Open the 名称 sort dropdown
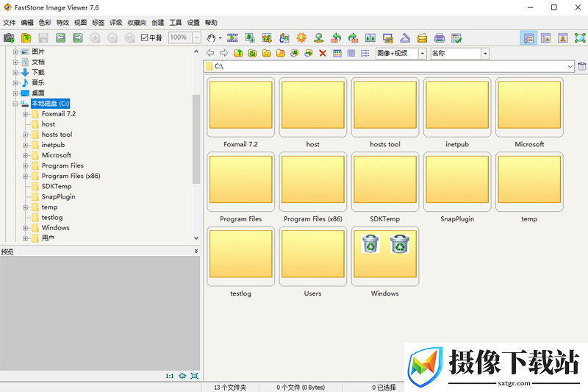Image resolution: width=588 pixels, height=392 pixels. pyautogui.click(x=485, y=53)
